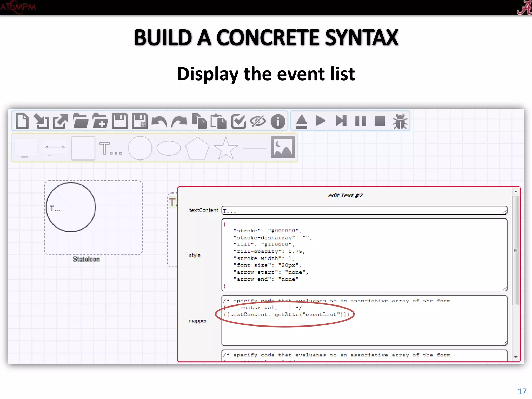The width and height of the screenshot is (532, 399).
Task: Click the import model arrow icon
Action: (x=42, y=121)
